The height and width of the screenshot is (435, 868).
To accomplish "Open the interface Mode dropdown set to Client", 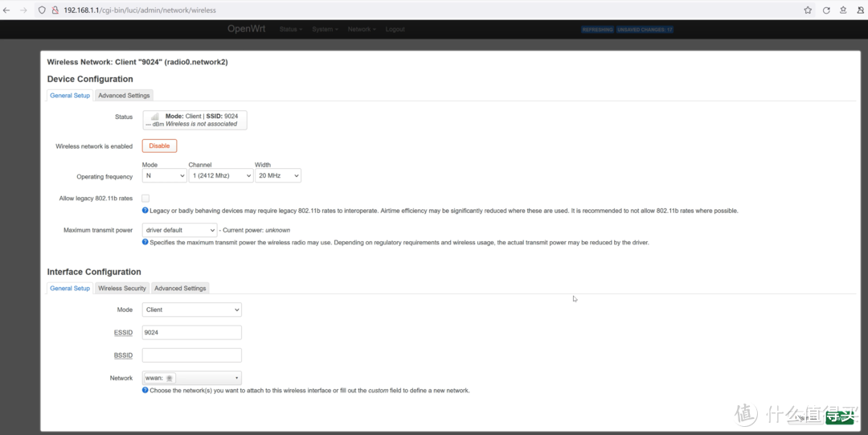I will [191, 310].
